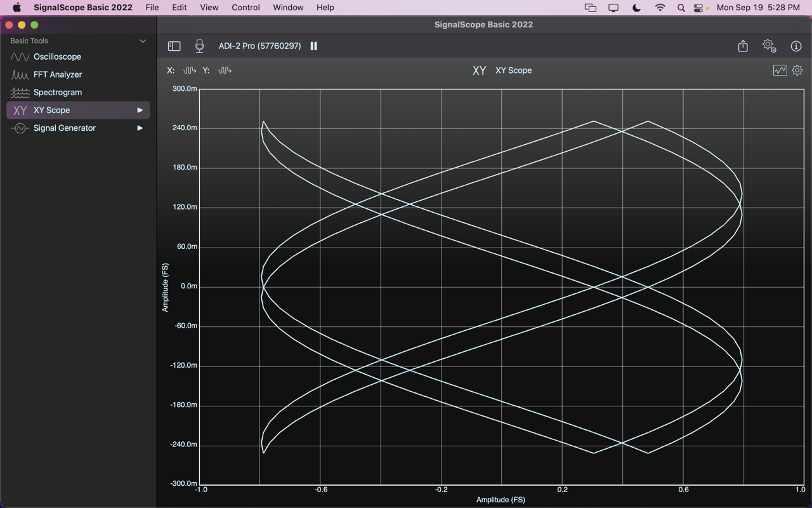Open the plot display options icon
Viewport: 812px width, 508px height.
[780, 70]
